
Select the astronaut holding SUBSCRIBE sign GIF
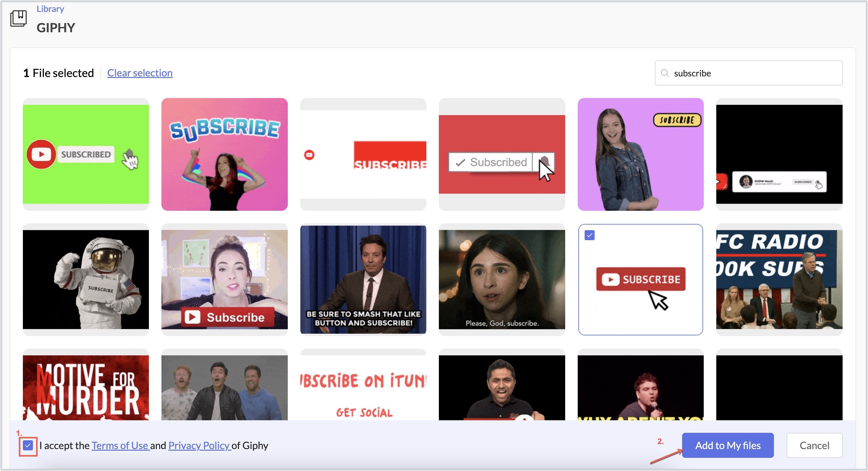[86, 279]
